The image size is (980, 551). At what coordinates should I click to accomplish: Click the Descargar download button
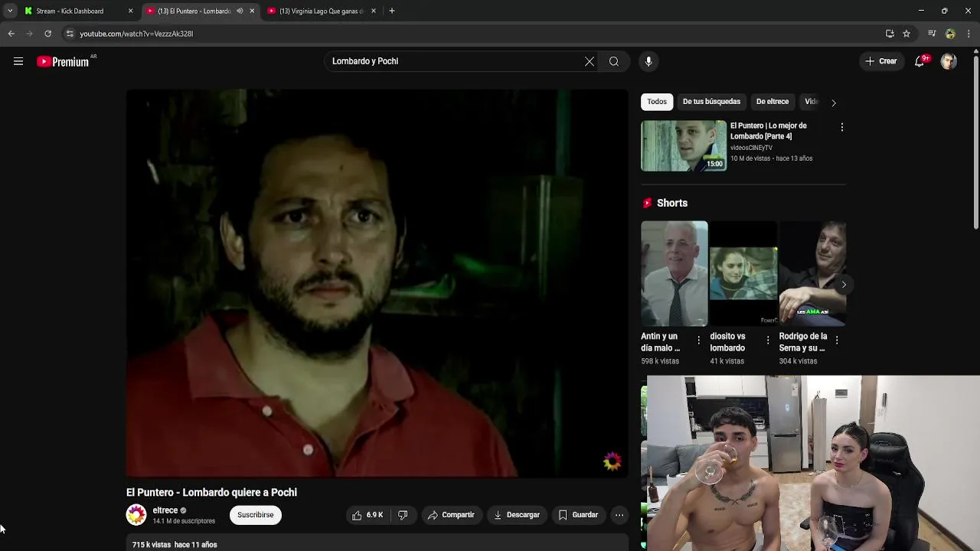click(x=517, y=515)
